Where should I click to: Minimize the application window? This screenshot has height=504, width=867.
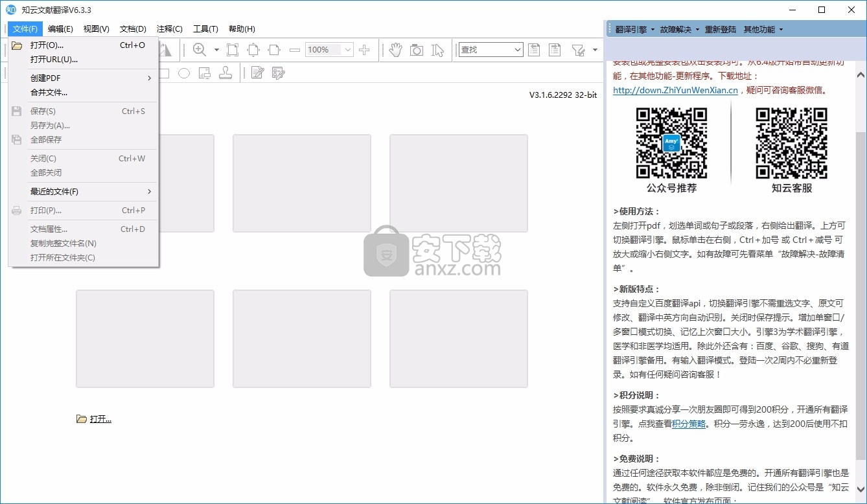coord(792,10)
